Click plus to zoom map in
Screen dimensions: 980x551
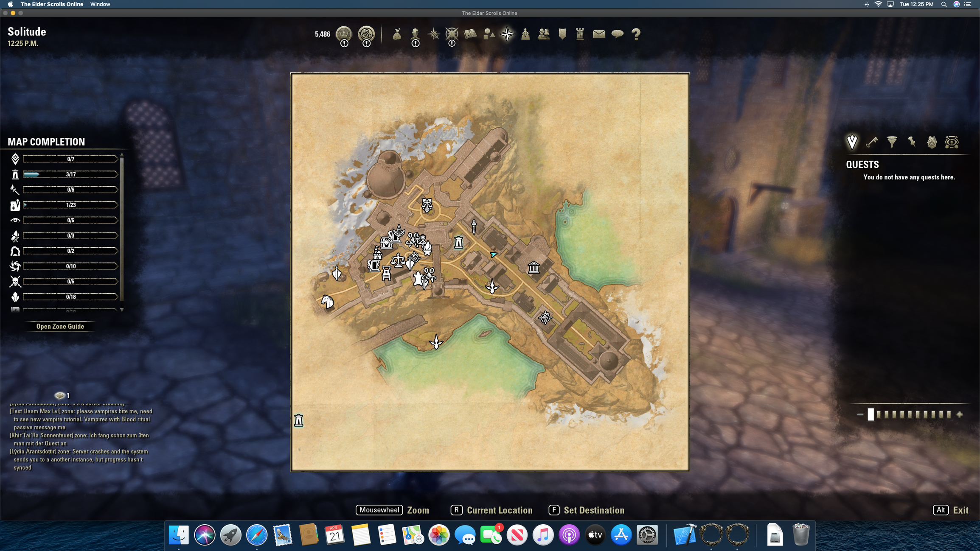[x=960, y=414]
